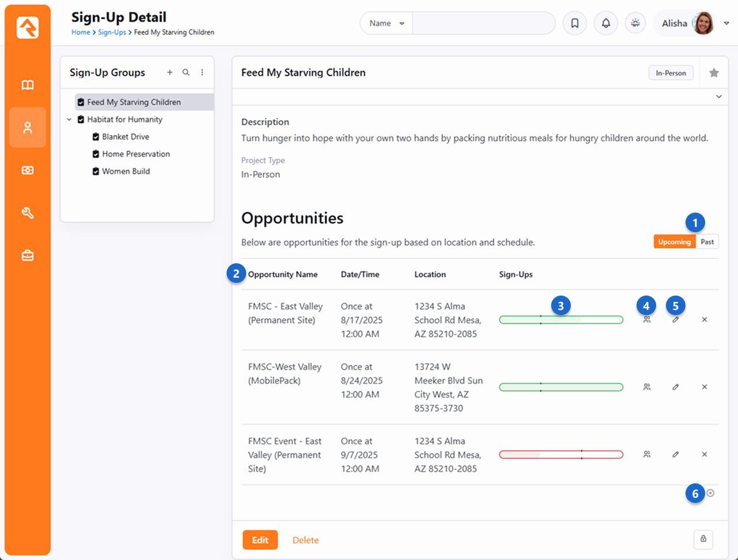The width and height of the screenshot is (738, 560).
Task: Open the Name search type dropdown
Action: tap(386, 24)
